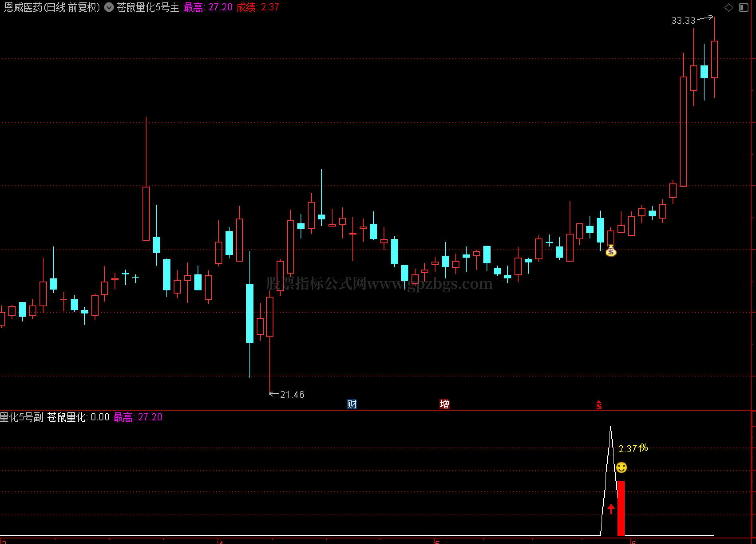Click the money bag icon under the candlestick
The image size is (756, 544).
pos(611,251)
